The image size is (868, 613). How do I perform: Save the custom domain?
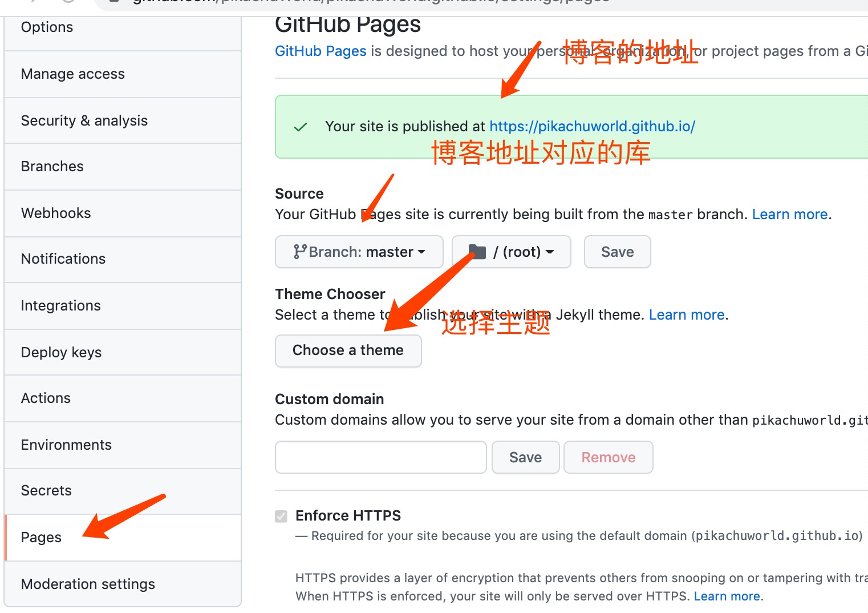526,457
